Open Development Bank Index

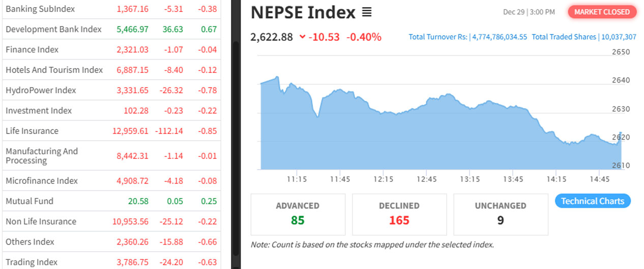[x=53, y=30]
